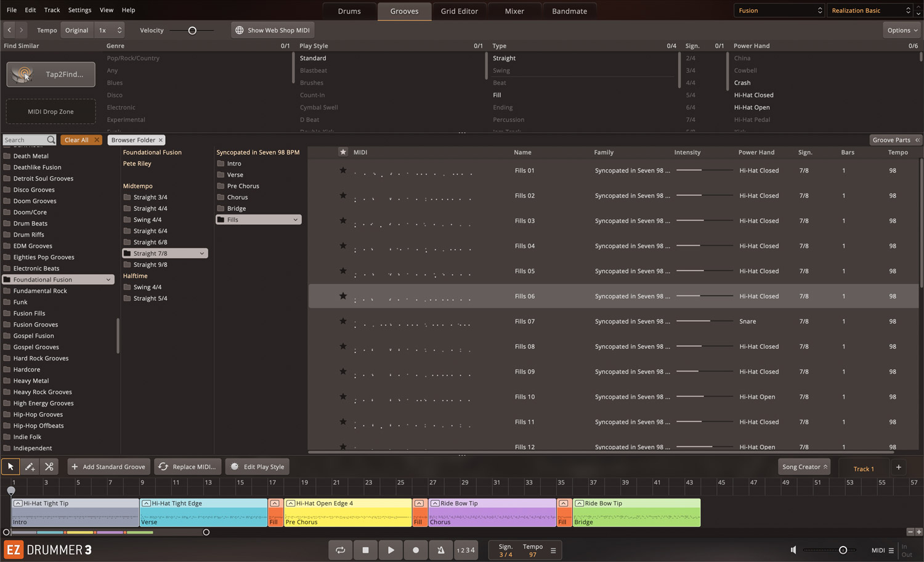Click the groove Search input field
924x562 pixels.
click(x=25, y=140)
